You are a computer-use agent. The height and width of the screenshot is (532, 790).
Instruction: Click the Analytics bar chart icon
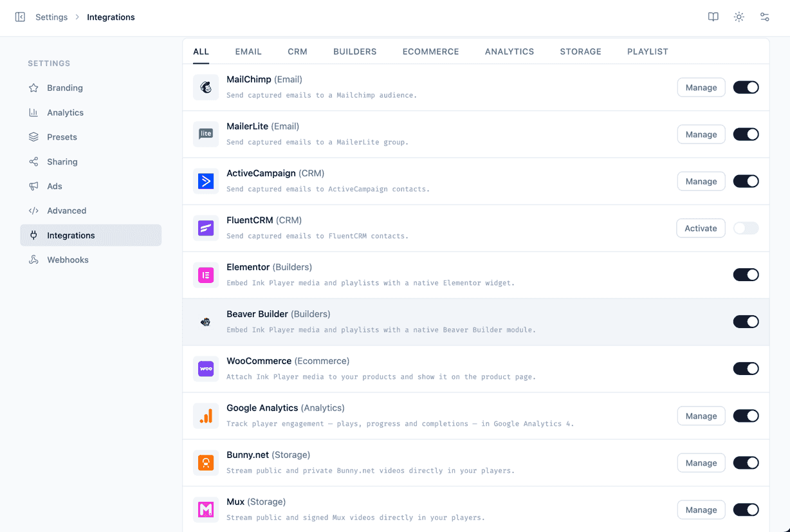(x=33, y=113)
